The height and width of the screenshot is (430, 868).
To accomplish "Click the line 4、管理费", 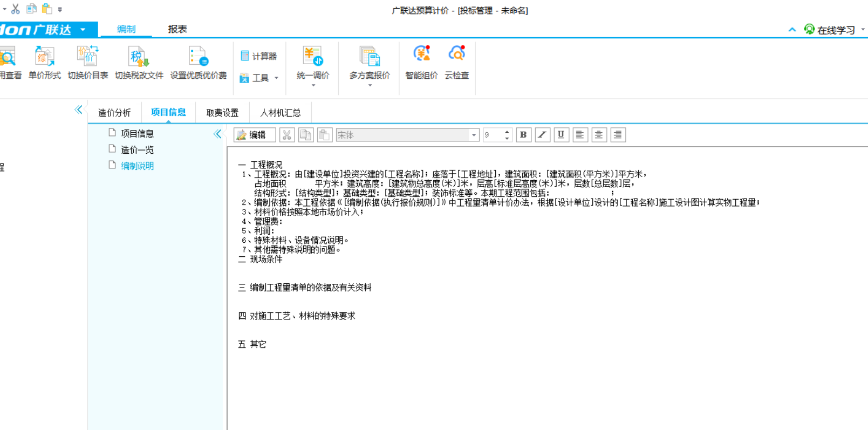I will pyautogui.click(x=262, y=221).
